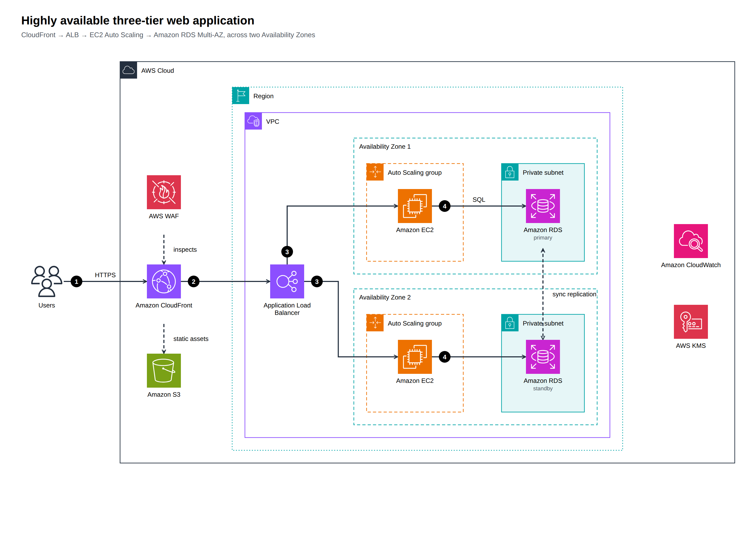Select the Amazon EC2 icon in Availability Zone 1
The width and height of the screenshot is (756, 548).
[415, 206]
